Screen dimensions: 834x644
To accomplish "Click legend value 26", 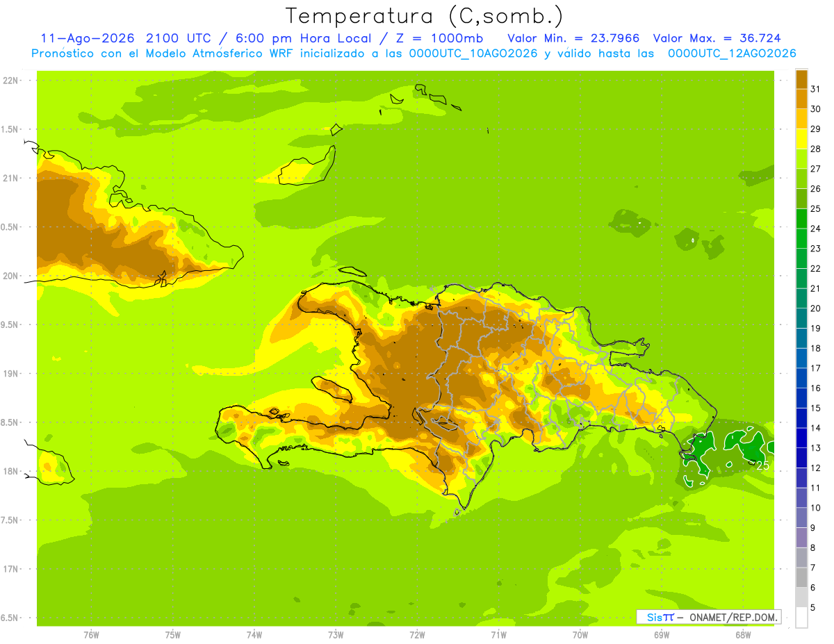I will pos(815,189).
